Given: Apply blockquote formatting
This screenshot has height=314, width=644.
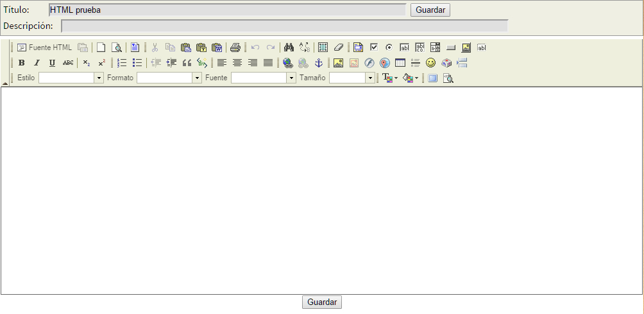Looking at the screenshot, I should click(187, 63).
